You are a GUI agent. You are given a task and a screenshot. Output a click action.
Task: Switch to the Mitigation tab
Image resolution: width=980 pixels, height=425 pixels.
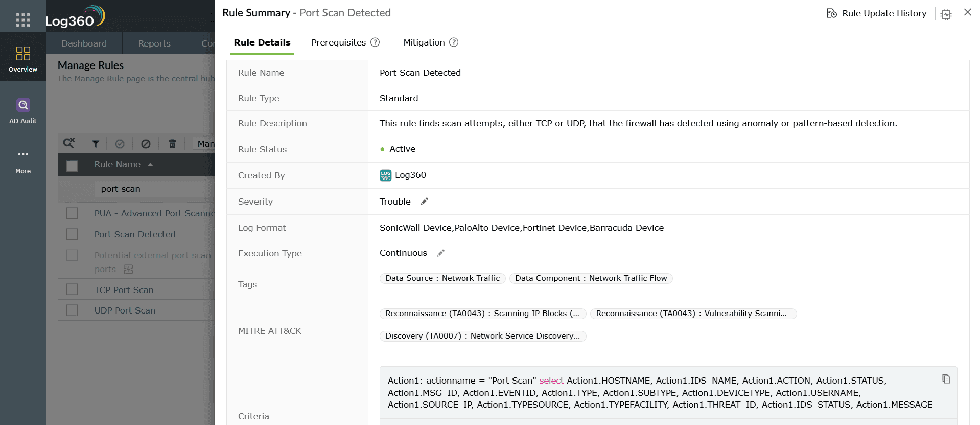point(424,42)
